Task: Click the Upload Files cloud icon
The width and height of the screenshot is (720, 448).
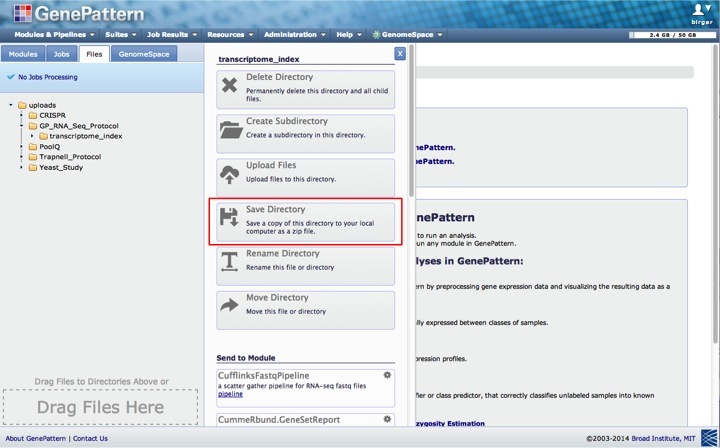Action: click(230, 174)
